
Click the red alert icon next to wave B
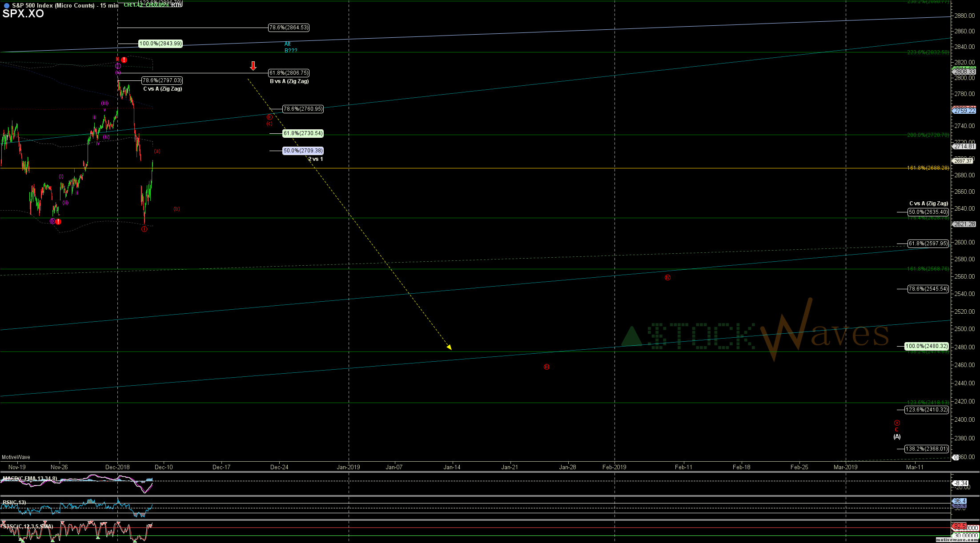click(124, 60)
